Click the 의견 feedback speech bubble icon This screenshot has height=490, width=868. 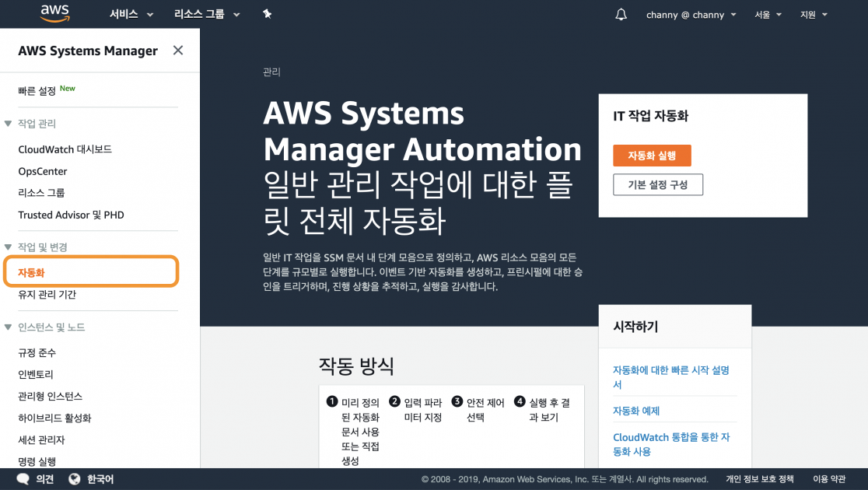(23, 478)
